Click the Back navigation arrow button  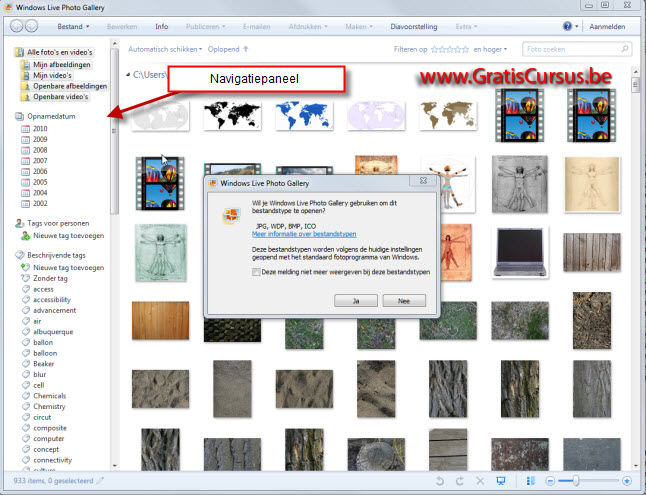[x=17, y=26]
